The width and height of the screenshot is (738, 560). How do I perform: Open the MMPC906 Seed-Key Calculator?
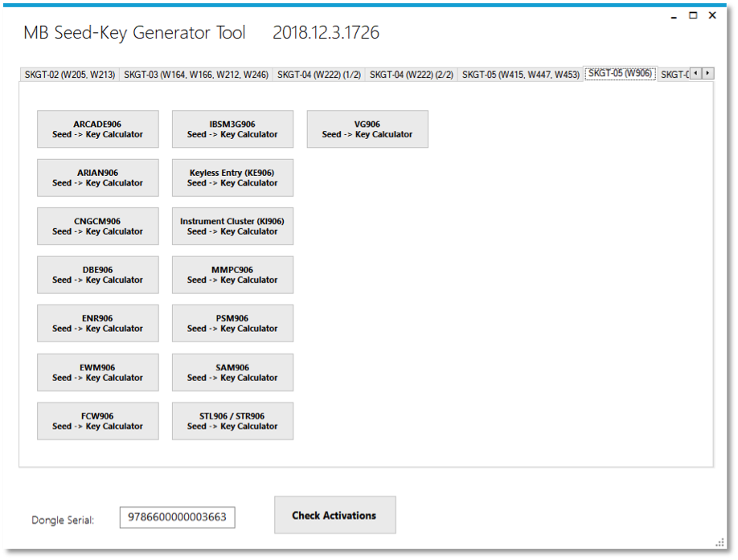click(x=232, y=275)
